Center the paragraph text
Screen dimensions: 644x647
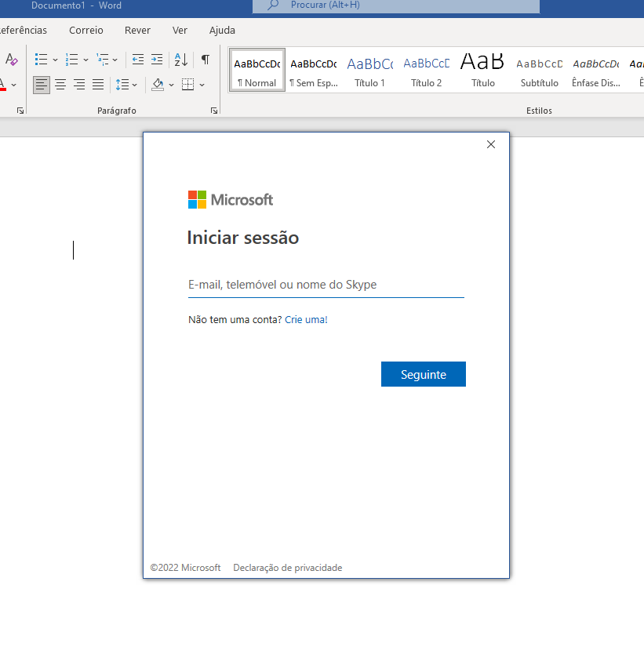(x=60, y=85)
